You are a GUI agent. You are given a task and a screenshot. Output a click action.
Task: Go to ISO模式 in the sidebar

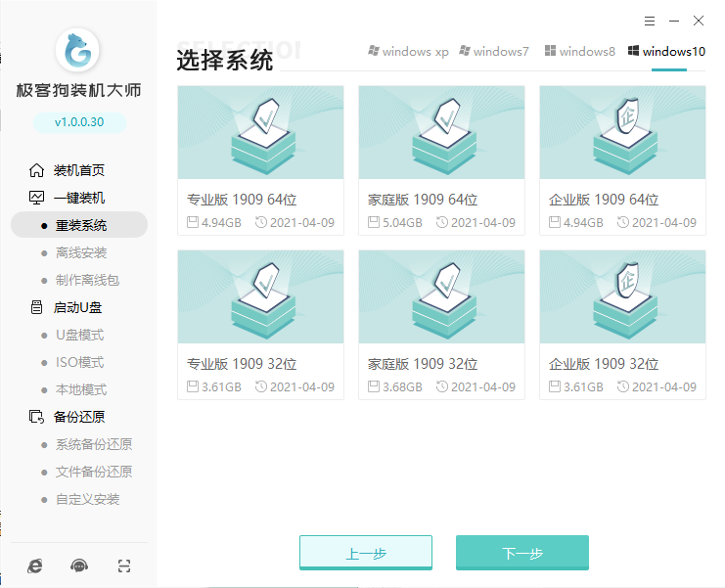click(79, 362)
